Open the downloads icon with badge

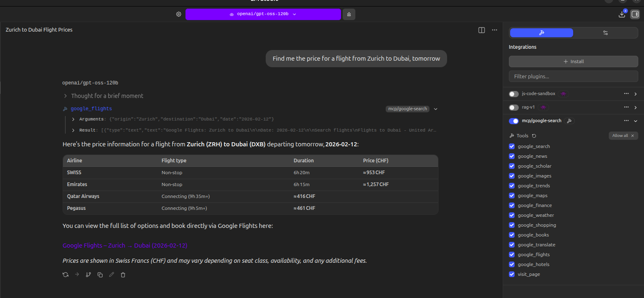tap(622, 14)
